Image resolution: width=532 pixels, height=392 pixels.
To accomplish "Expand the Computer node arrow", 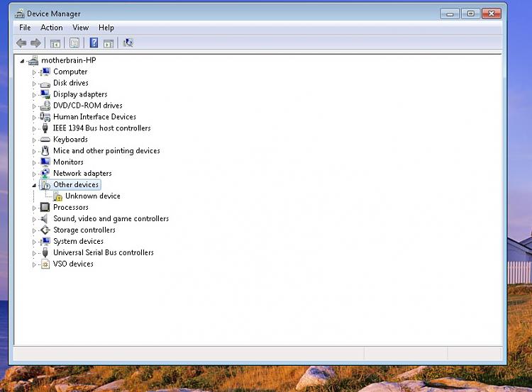I will click(x=34, y=72).
